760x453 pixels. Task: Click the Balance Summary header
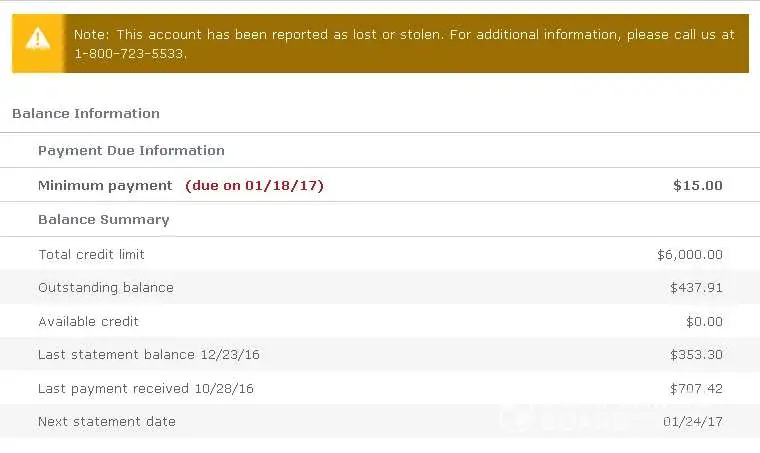coord(103,220)
